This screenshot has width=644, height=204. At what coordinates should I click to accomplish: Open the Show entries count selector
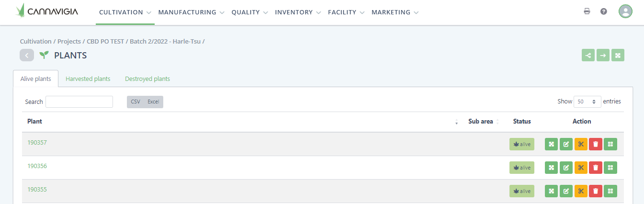pyautogui.click(x=588, y=102)
